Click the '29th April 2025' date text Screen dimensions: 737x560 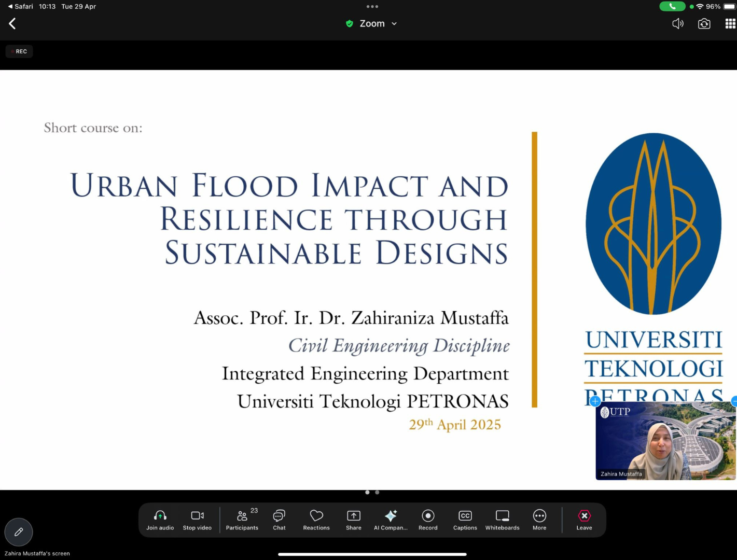(x=455, y=424)
